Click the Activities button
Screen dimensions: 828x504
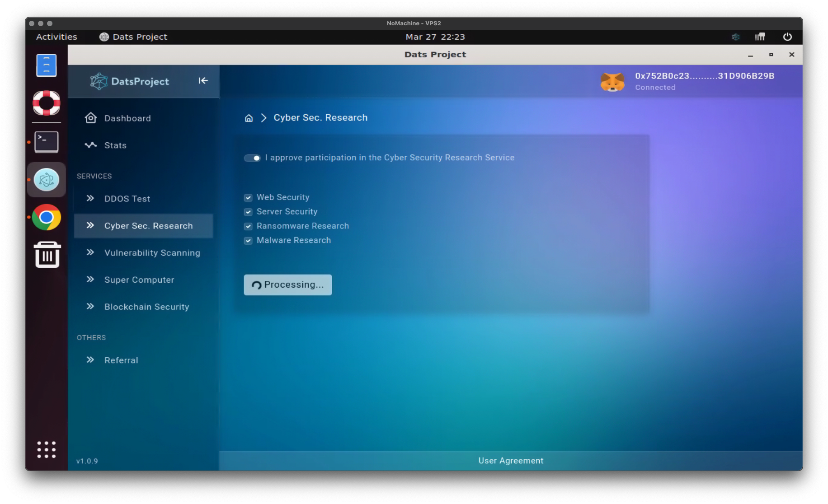(x=56, y=37)
